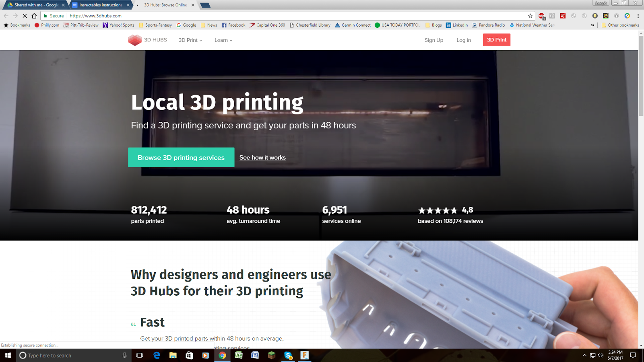Open Blogs bookmark folder
Image resolution: width=644 pixels, height=362 pixels.
click(433, 25)
